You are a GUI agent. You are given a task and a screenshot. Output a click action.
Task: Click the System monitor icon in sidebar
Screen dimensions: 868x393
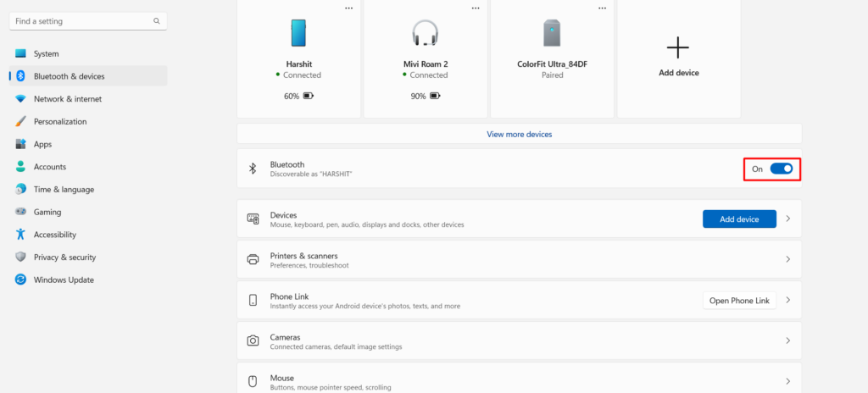click(20, 53)
